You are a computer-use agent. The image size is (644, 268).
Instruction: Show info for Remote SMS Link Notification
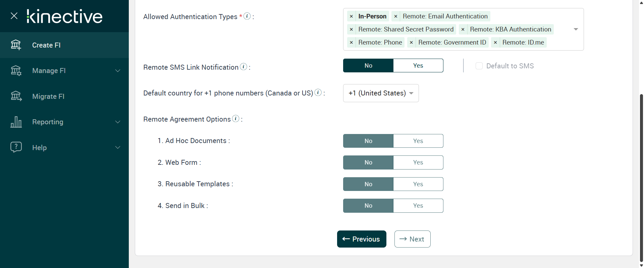point(244,67)
